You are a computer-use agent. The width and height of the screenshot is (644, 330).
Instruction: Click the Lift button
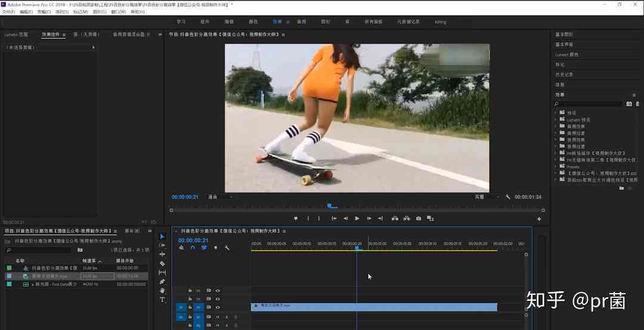[395, 219]
